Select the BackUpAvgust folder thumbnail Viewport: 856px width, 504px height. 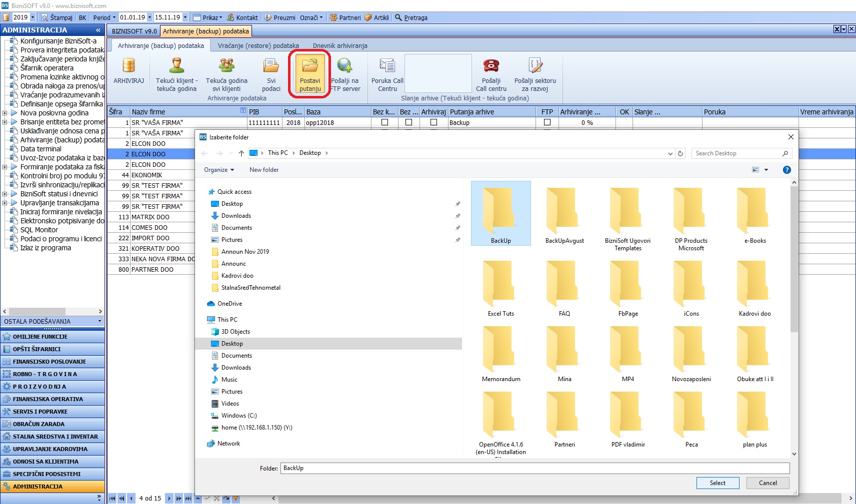point(564,215)
